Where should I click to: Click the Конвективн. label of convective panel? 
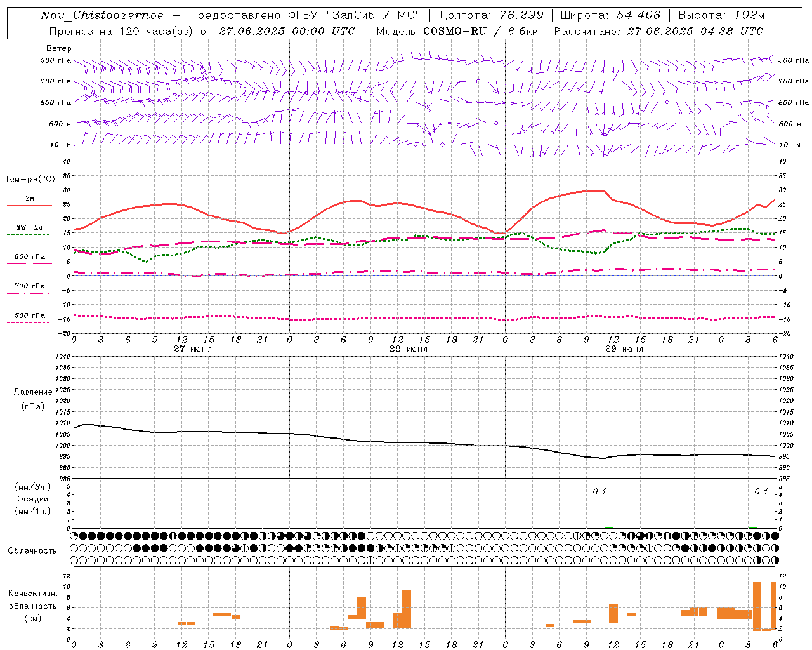tap(33, 594)
